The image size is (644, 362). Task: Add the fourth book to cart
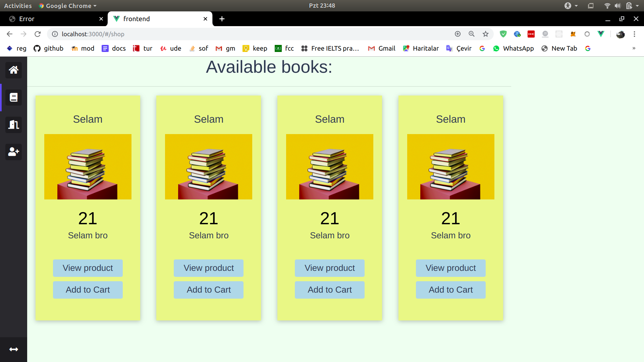coord(450,290)
